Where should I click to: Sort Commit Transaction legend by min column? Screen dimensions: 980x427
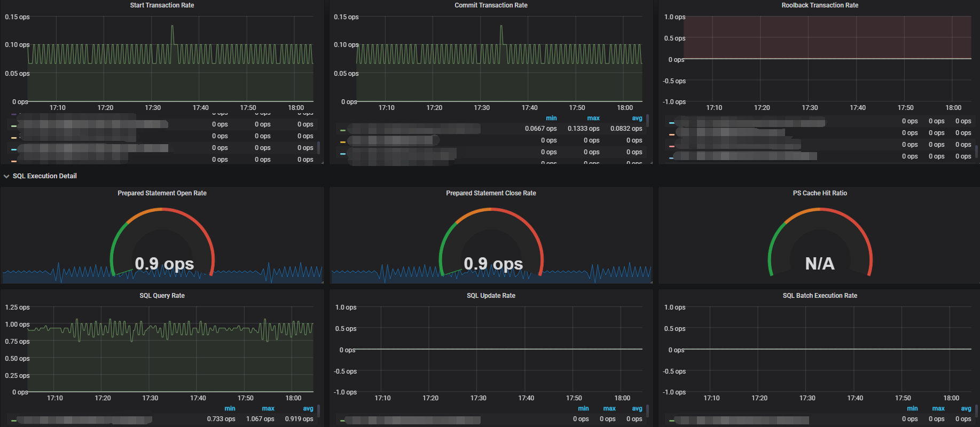[x=551, y=118]
